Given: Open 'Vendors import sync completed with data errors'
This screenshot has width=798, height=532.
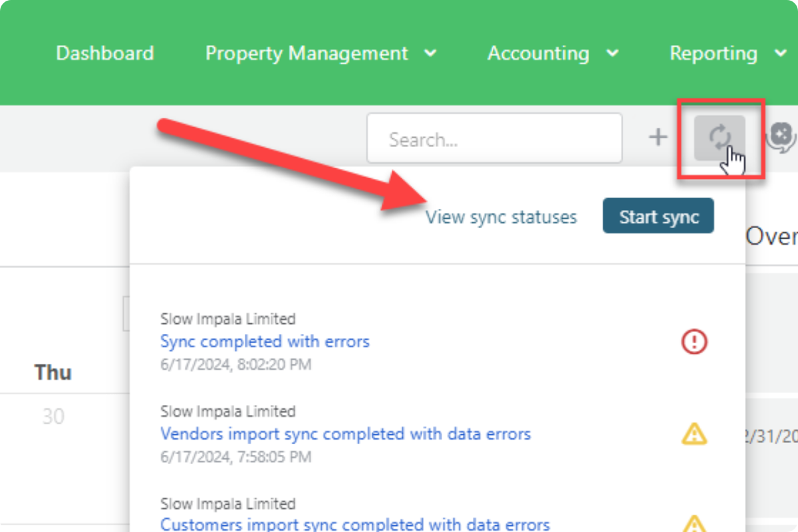Looking at the screenshot, I should click(x=345, y=434).
